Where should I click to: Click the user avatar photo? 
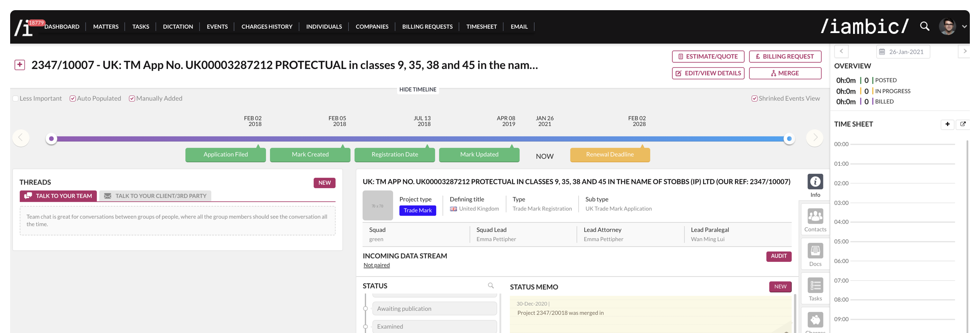[947, 26]
